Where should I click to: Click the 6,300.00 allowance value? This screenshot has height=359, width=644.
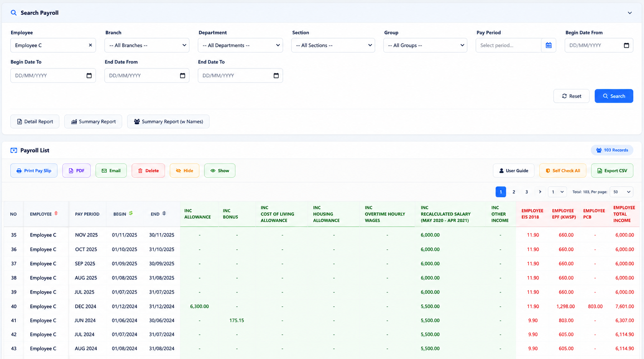point(199,306)
